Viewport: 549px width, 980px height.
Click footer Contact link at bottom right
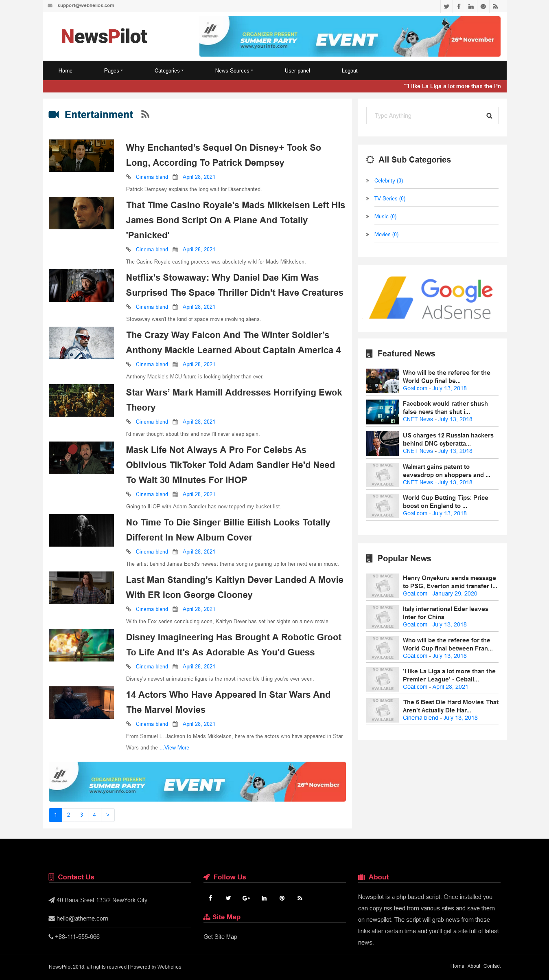click(492, 966)
